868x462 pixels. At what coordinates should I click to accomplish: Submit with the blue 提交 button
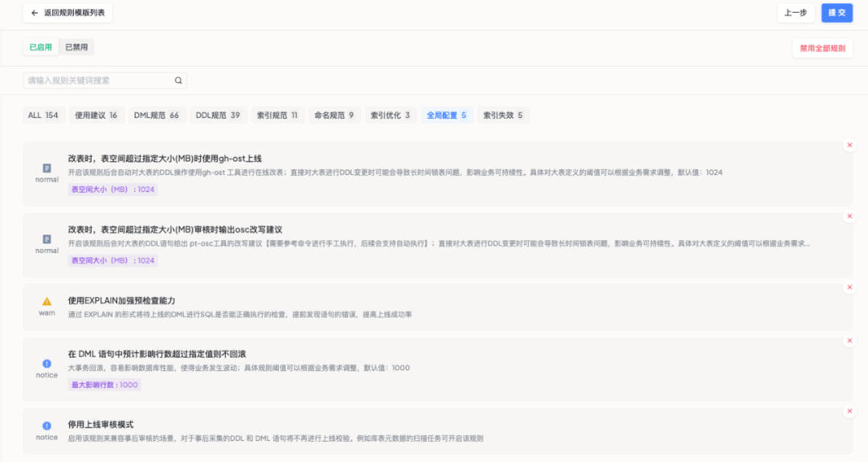tap(837, 13)
